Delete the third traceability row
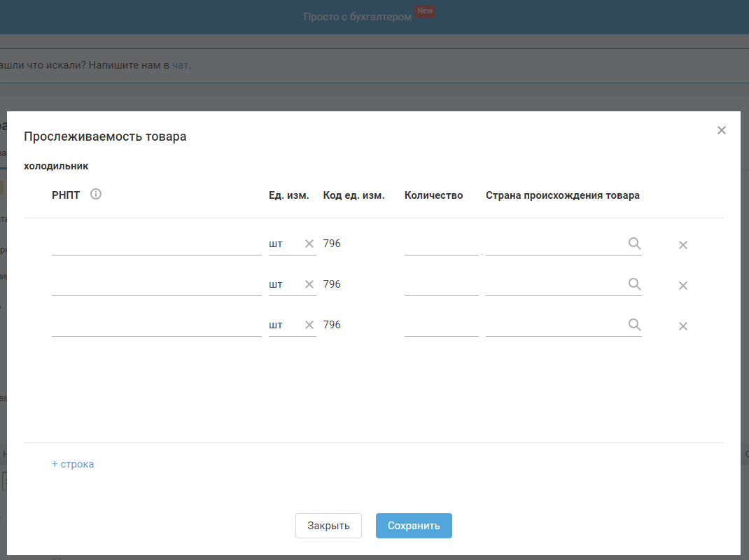 pos(683,326)
